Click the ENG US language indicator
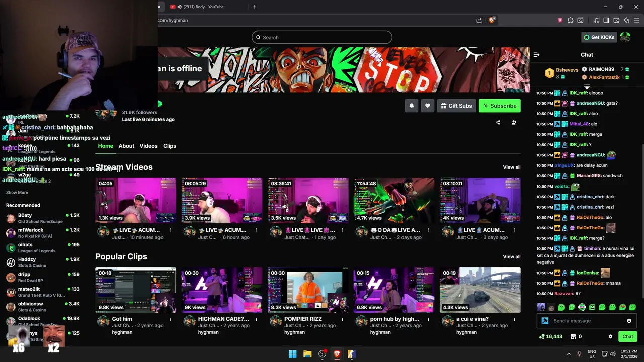The width and height of the screenshot is (644, 362). coord(592,354)
